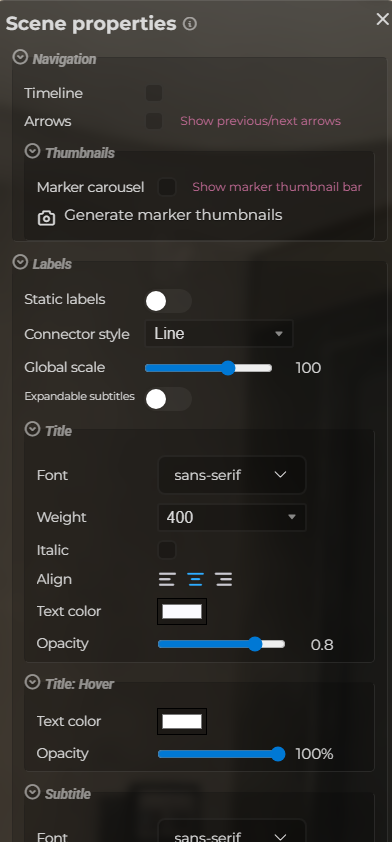Screen dimensions: 392x842
Task: Collapse the Thumbnails subsection
Action: click(x=33, y=151)
